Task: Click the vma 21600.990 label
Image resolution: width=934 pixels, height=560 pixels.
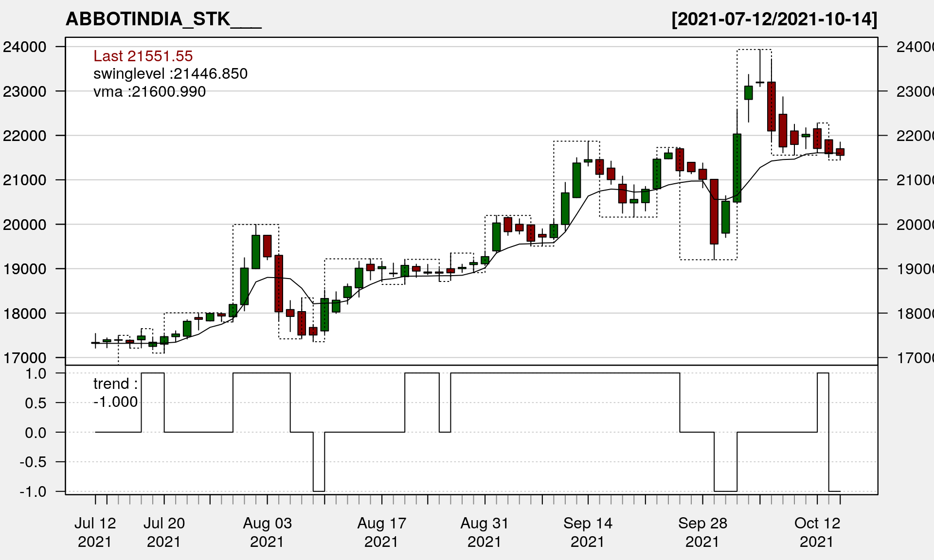Action: (x=149, y=91)
